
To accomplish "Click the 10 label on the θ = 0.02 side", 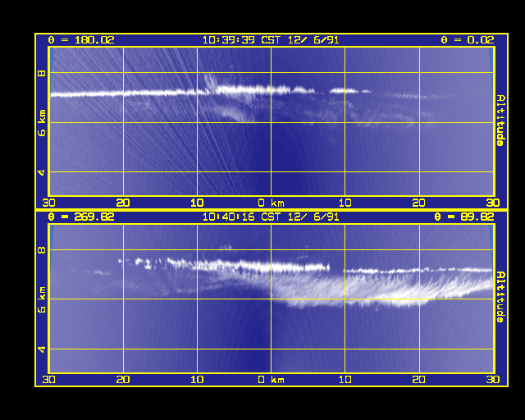I will (x=345, y=203).
